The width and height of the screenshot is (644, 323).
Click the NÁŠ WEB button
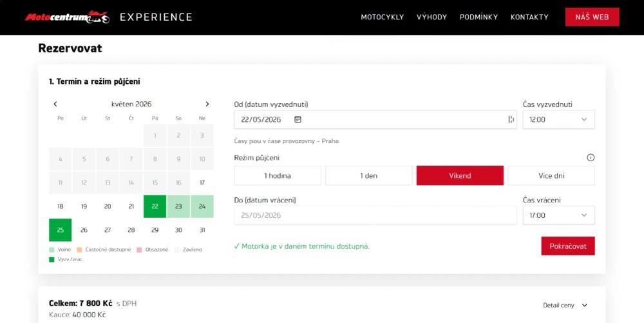click(x=592, y=17)
